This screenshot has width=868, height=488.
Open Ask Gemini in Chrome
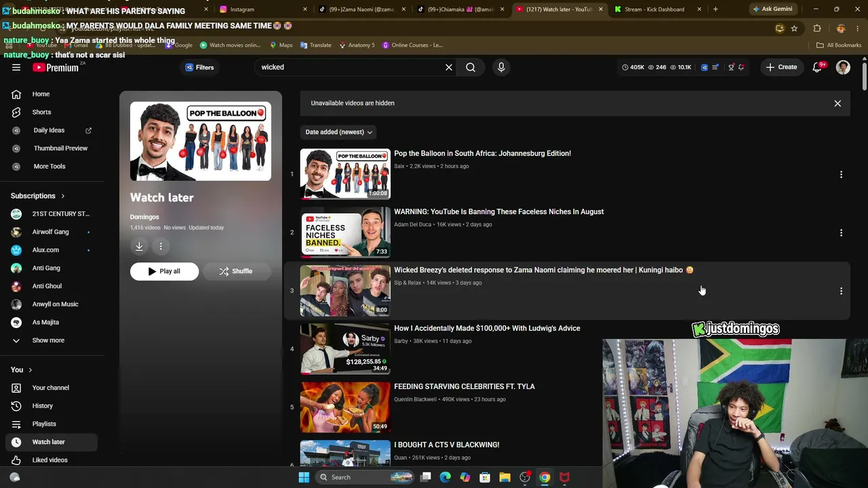click(772, 9)
